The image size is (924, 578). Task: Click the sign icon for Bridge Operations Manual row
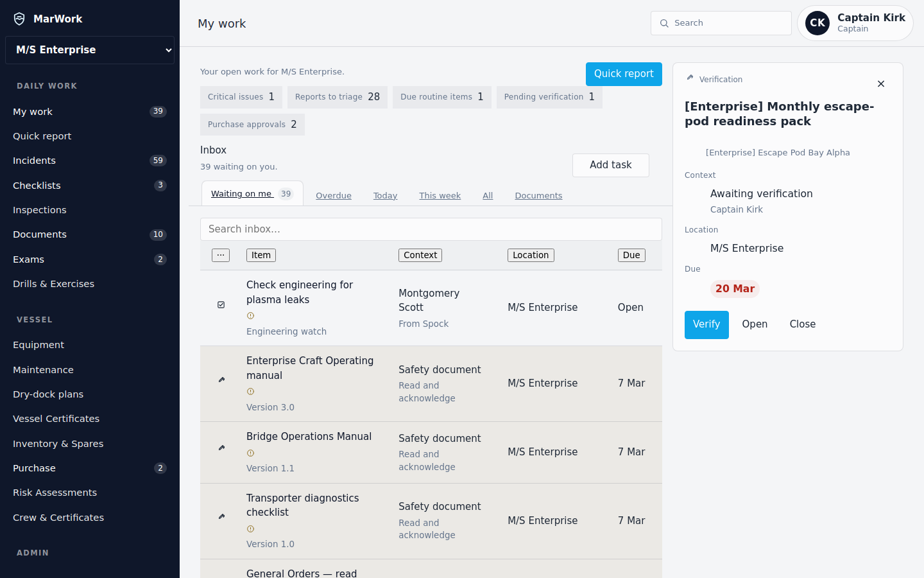tap(221, 448)
